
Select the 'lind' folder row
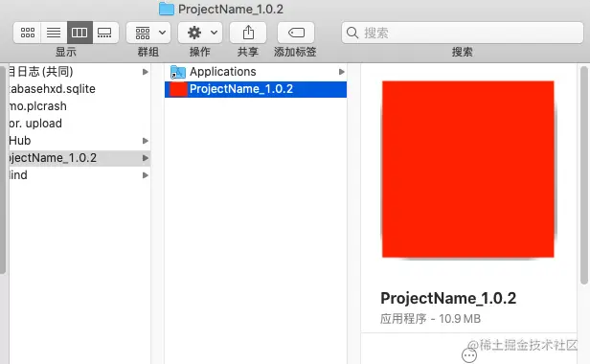coord(79,175)
